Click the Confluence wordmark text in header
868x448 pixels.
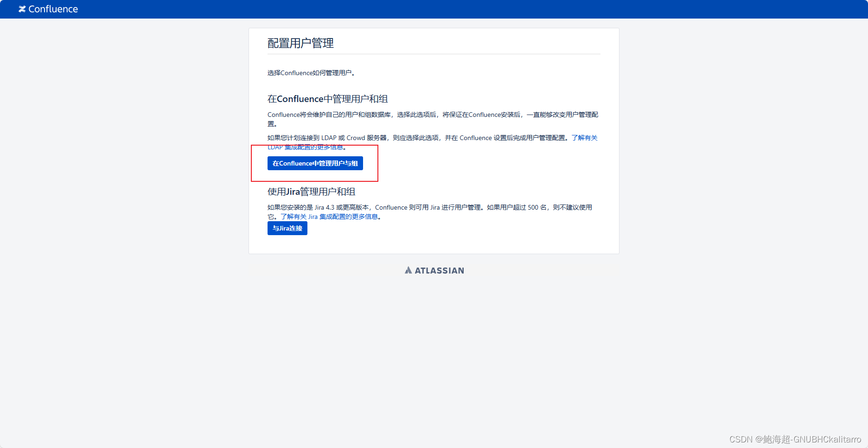pos(53,9)
